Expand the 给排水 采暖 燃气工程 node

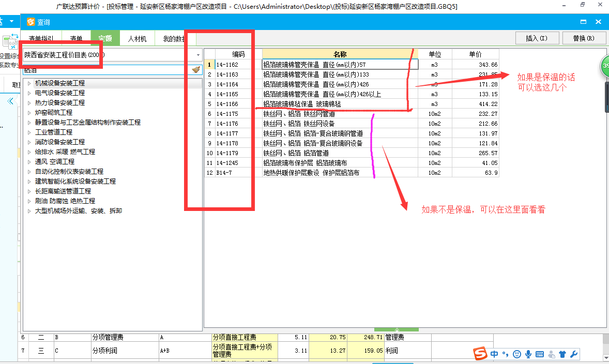click(x=29, y=152)
